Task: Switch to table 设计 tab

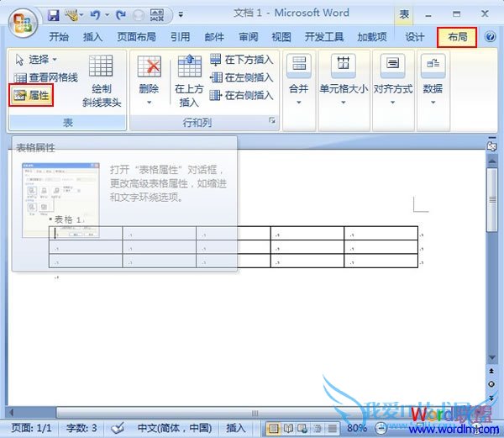Action: (415, 37)
